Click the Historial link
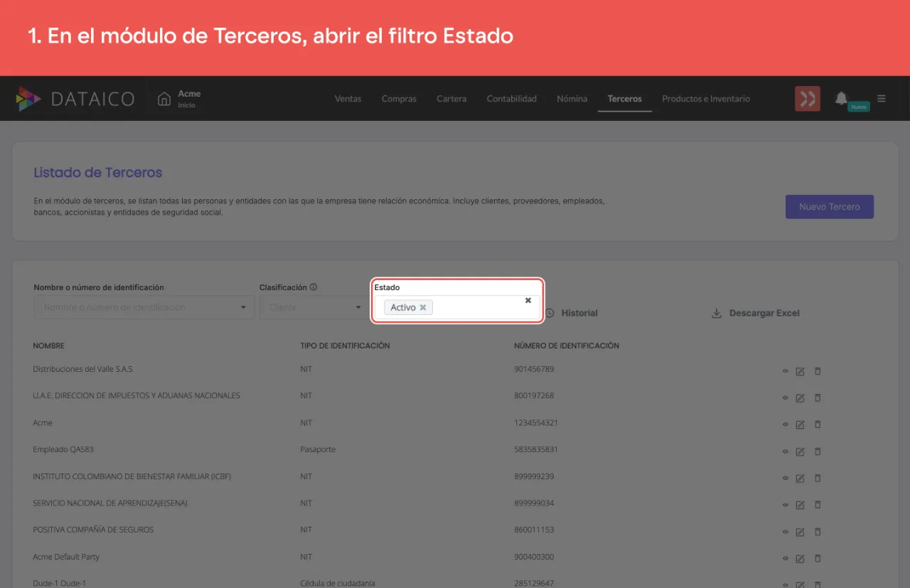The width and height of the screenshot is (910, 588). coord(579,313)
